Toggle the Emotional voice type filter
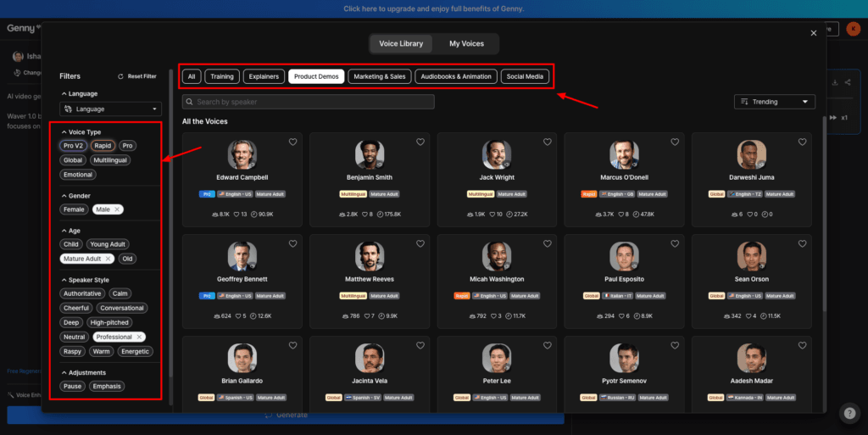 tap(78, 175)
